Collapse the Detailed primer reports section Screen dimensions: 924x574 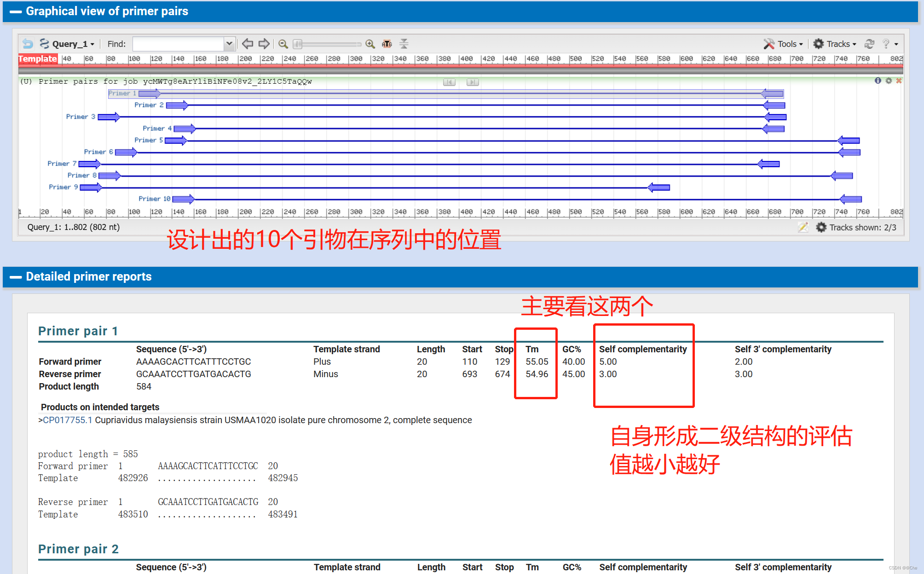[x=16, y=277]
